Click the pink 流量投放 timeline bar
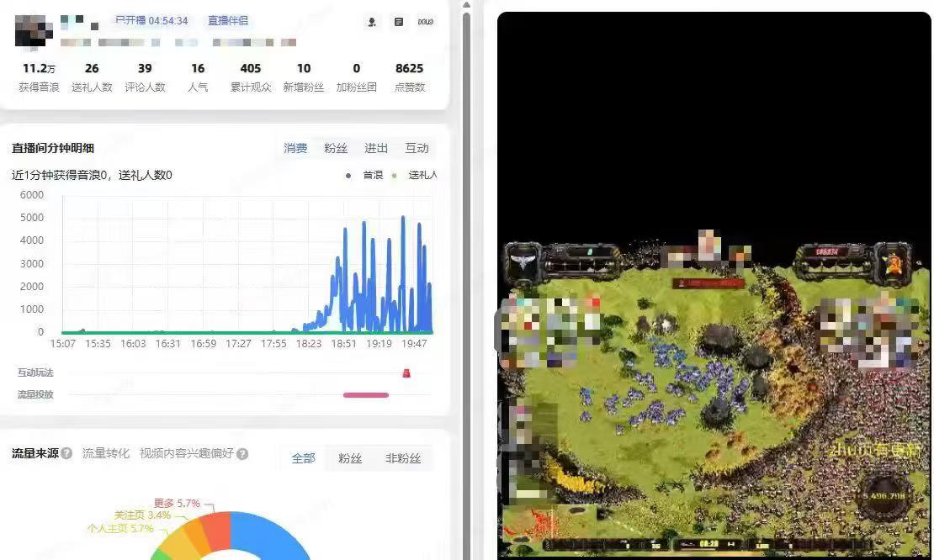Viewport: 934px width, 560px height. [366, 395]
